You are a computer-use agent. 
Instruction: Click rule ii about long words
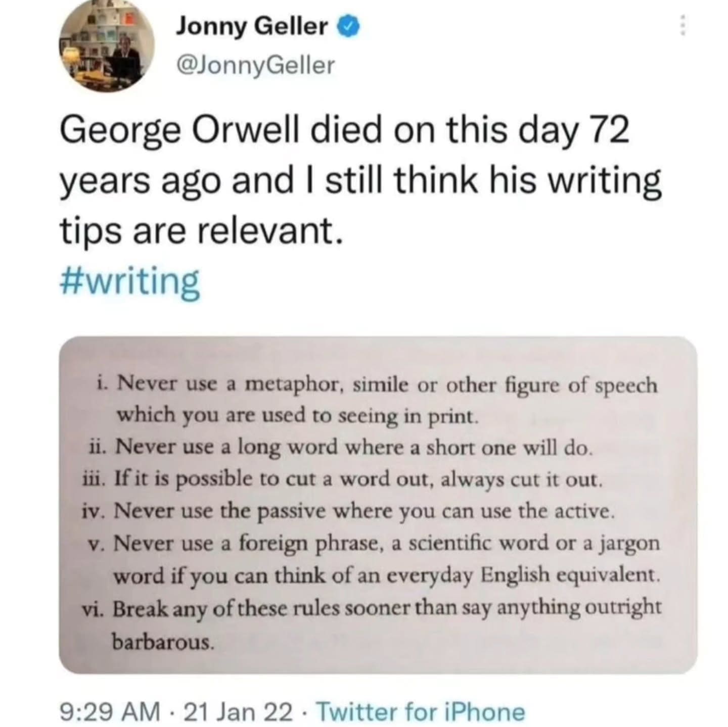(x=338, y=447)
